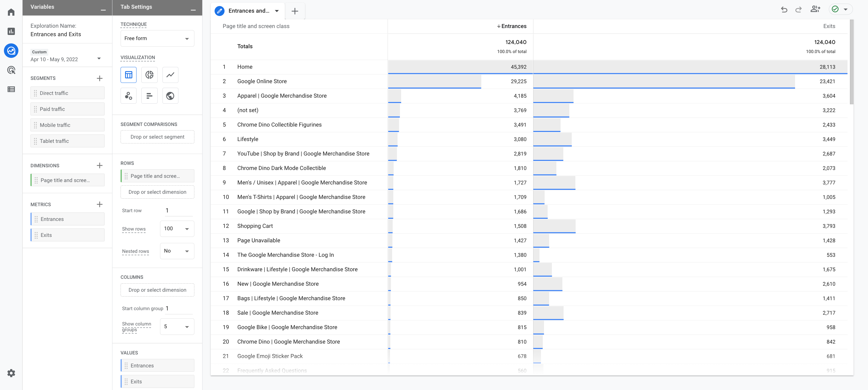Click the map visualization icon

[x=170, y=96]
